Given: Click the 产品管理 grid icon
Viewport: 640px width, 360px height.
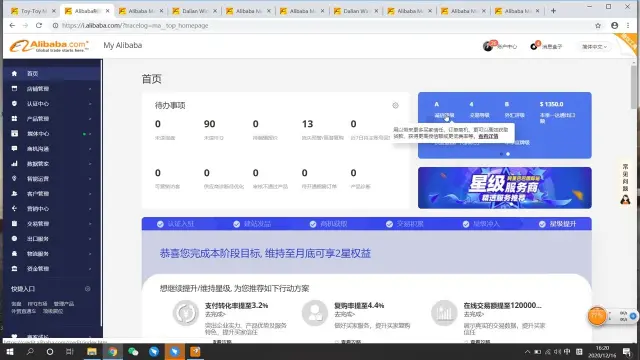Looking at the screenshot, I should 14,118.
